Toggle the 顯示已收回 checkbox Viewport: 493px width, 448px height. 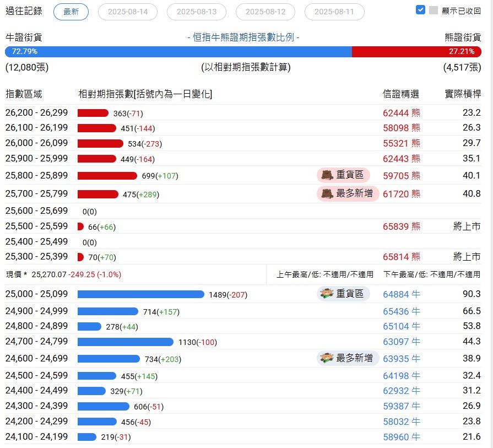coord(420,10)
